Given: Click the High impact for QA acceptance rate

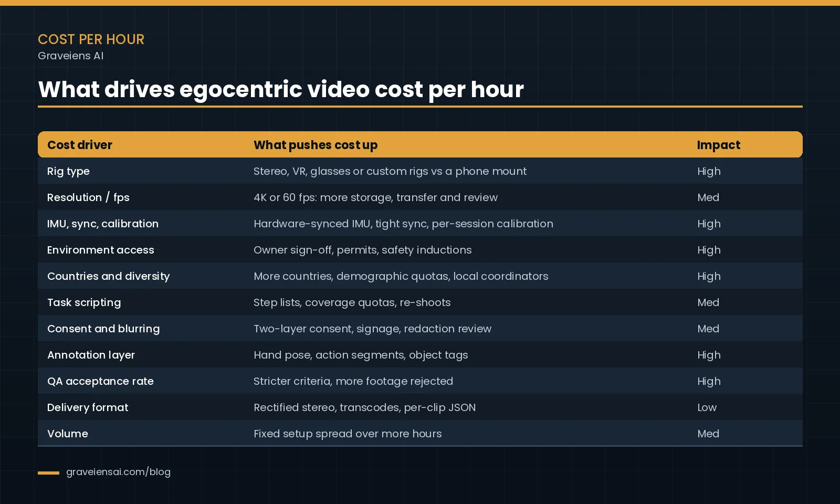Looking at the screenshot, I should pyautogui.click(x=709, y=381).
